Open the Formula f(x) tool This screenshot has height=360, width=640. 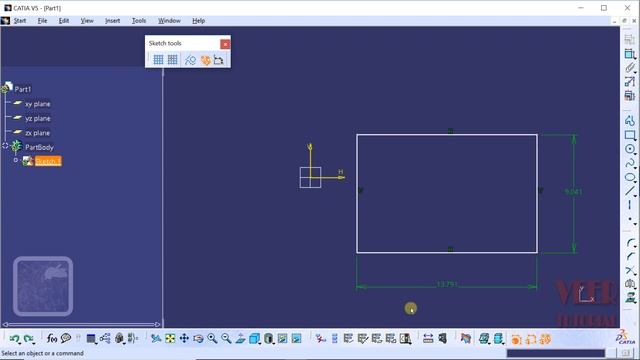tap(51, 338)
